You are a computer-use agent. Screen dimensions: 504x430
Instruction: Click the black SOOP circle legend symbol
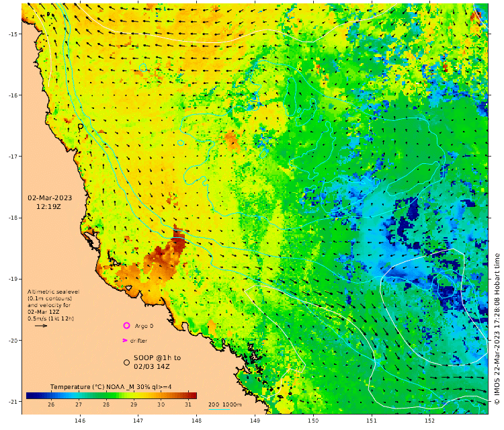pyautogui.click(x=126, y=362)
